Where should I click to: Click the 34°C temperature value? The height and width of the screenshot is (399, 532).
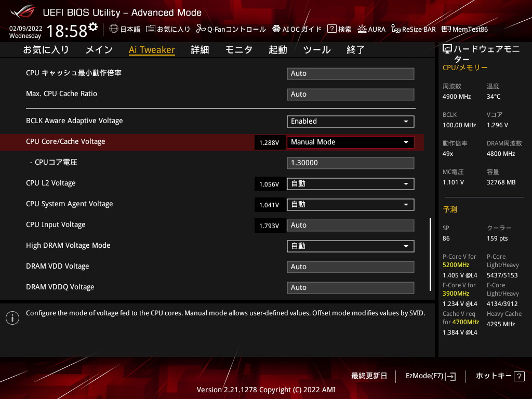coord(494,97)
